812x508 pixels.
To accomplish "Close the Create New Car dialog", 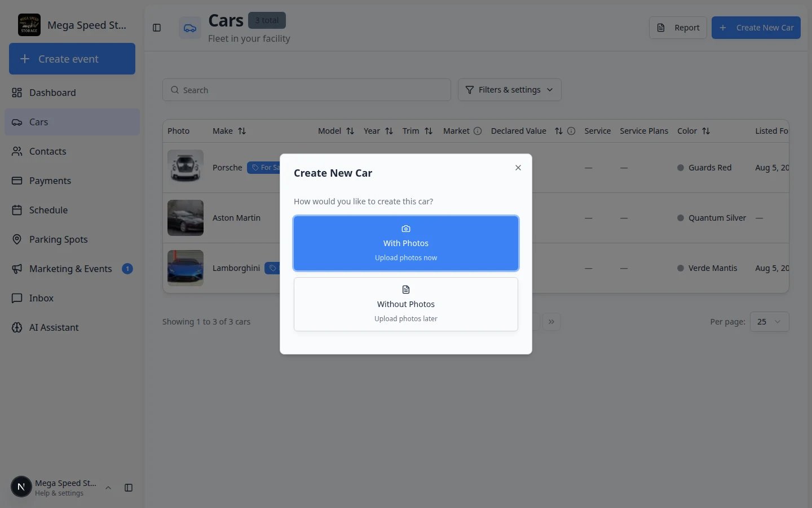I will (x=518, y=168).
